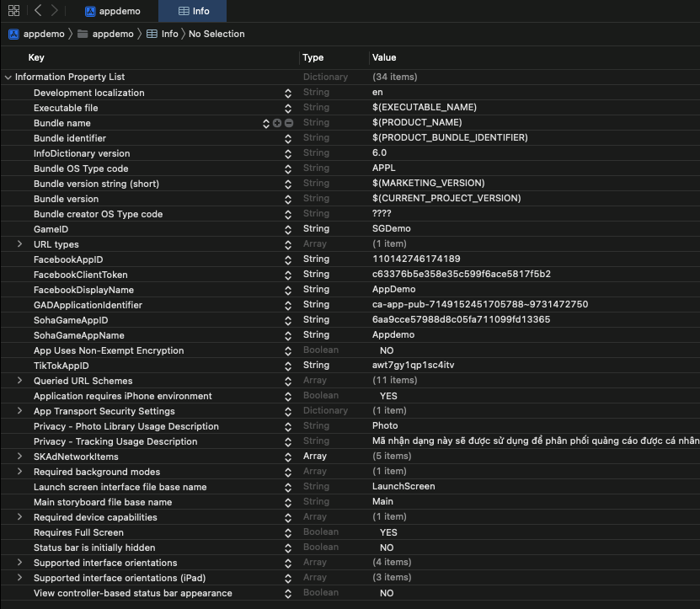Collapse the Information Property List

(7, 77)
